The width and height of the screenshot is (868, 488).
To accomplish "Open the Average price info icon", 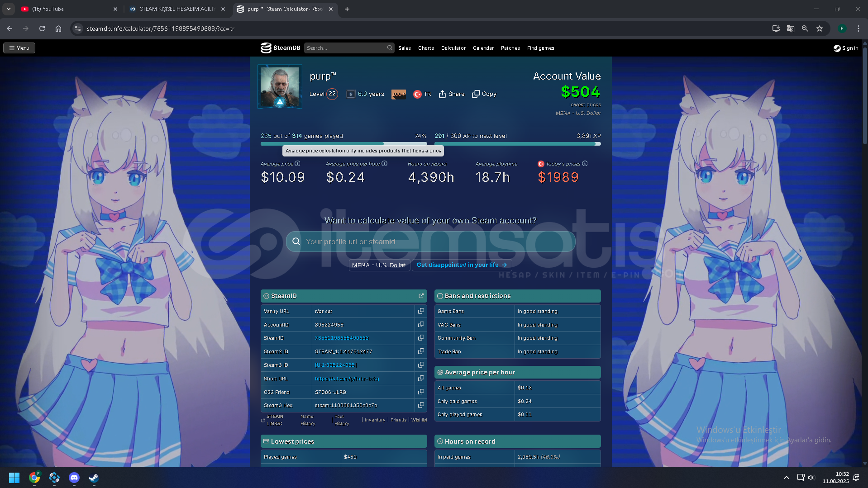I will click(x=297, y=164).
